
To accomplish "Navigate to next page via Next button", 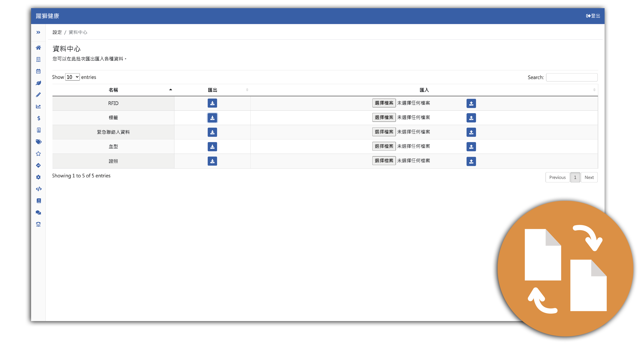I will pos(589,178).
